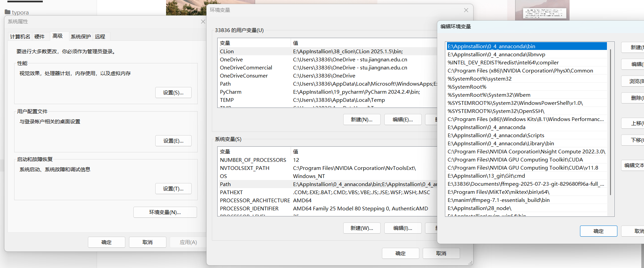Select the user Path variable
Image resolution: width=644 pixels, height=268 pixels.
click(328, 84)
